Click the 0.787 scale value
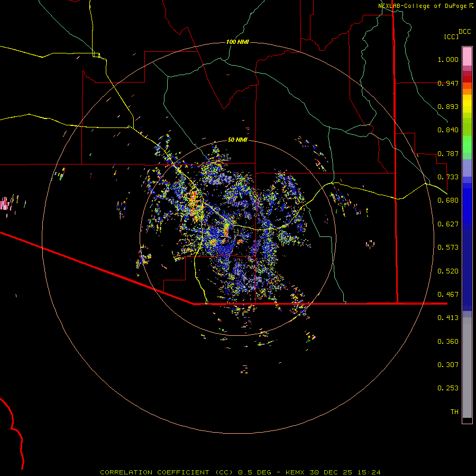Image resolution: width=476 pixels, height=476 pixels. [x=448, y=153]
